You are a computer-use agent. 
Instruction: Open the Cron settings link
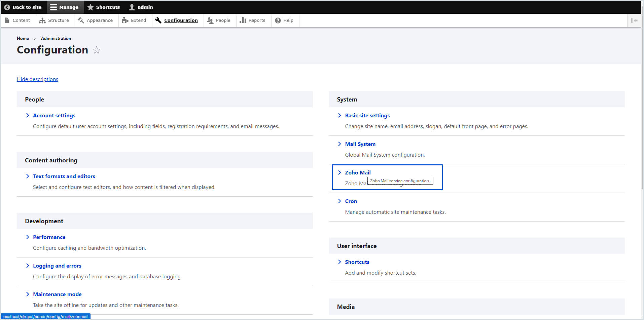(x=351, y=201)
